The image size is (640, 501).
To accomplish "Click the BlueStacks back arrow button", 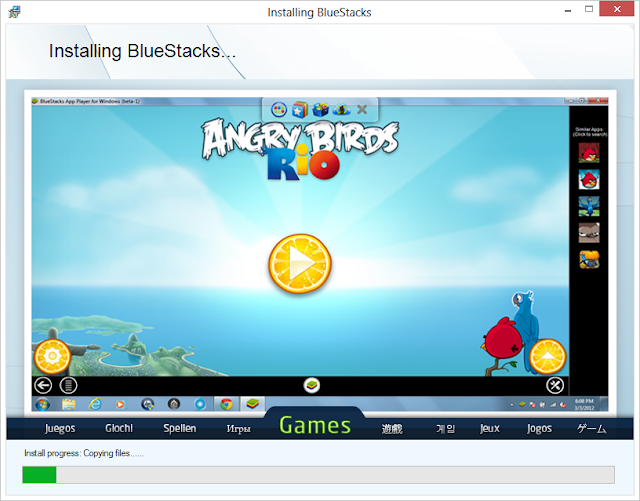I will pos(43,385).
